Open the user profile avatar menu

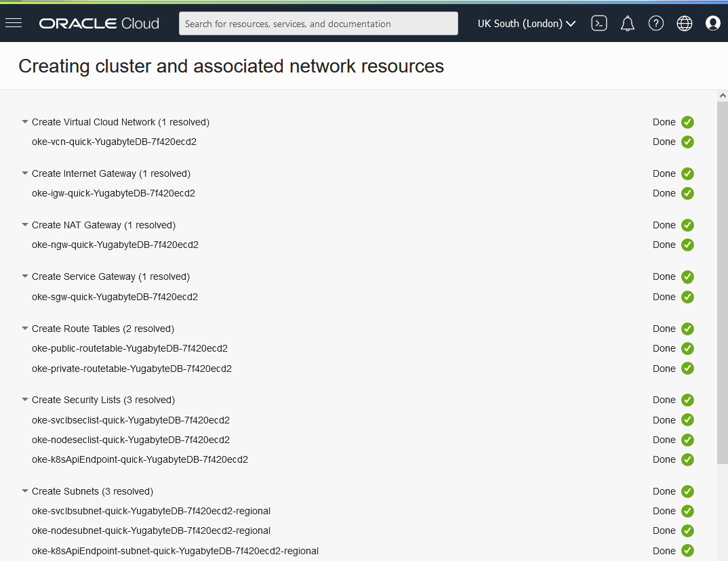coord(713,23)
